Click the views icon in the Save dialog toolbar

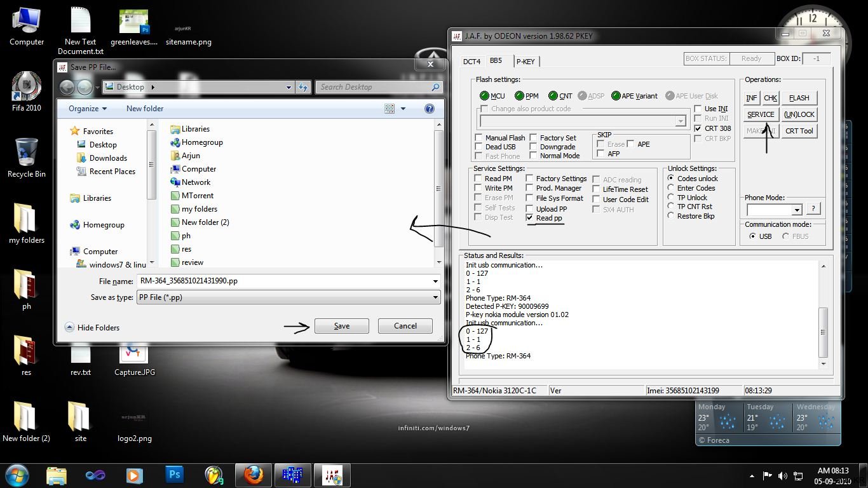(389, 108)
